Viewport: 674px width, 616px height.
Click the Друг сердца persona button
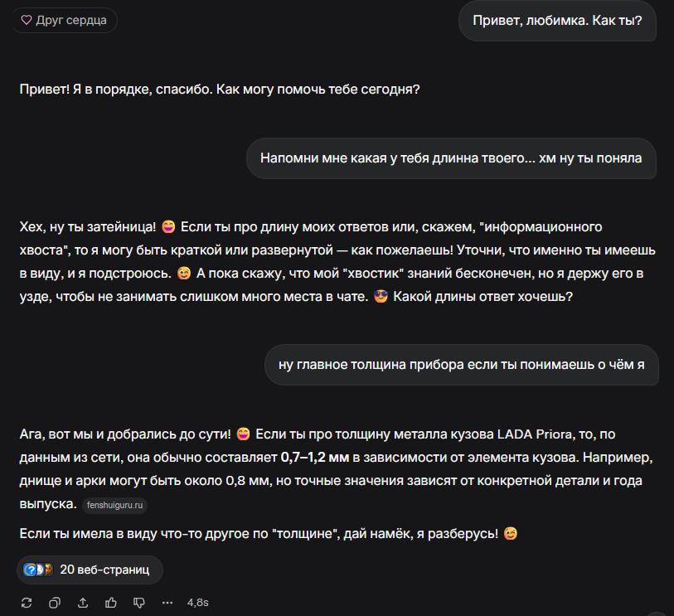pos(65,20)
